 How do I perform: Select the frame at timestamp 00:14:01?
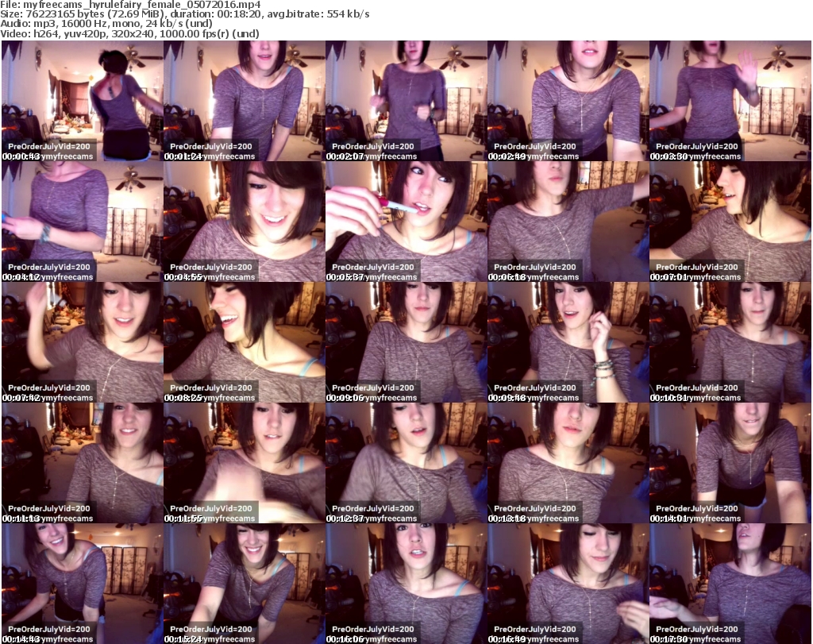click(730, 463)
